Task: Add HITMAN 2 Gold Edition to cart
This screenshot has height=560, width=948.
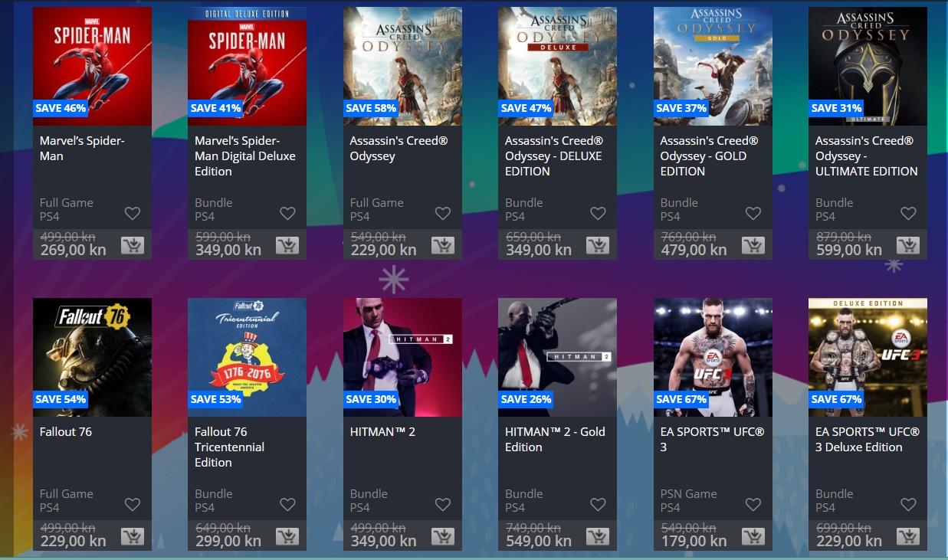Action: [x=598, y=537]
